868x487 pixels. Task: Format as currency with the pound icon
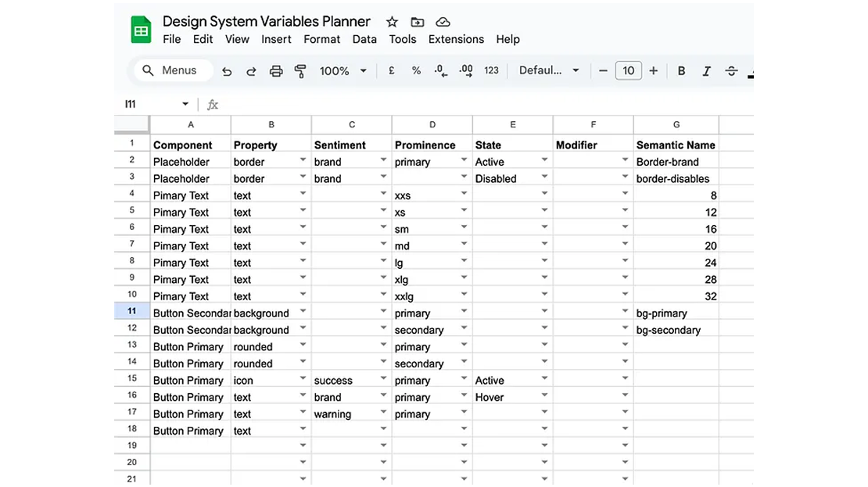pos(391,70)
